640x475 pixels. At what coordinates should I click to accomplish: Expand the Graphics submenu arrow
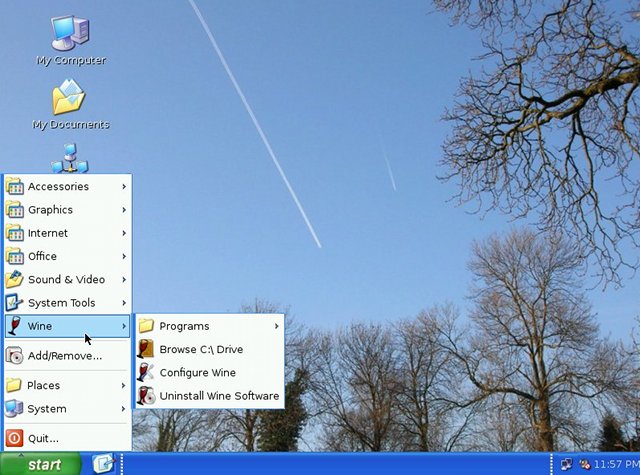pos(124,210)
